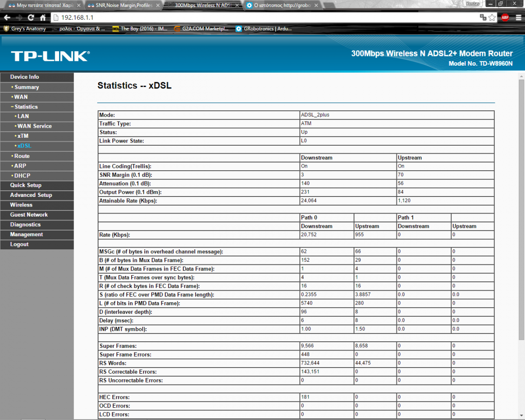525x420 pixels.
Task: Open Management menu
Action: pos(37,234)
